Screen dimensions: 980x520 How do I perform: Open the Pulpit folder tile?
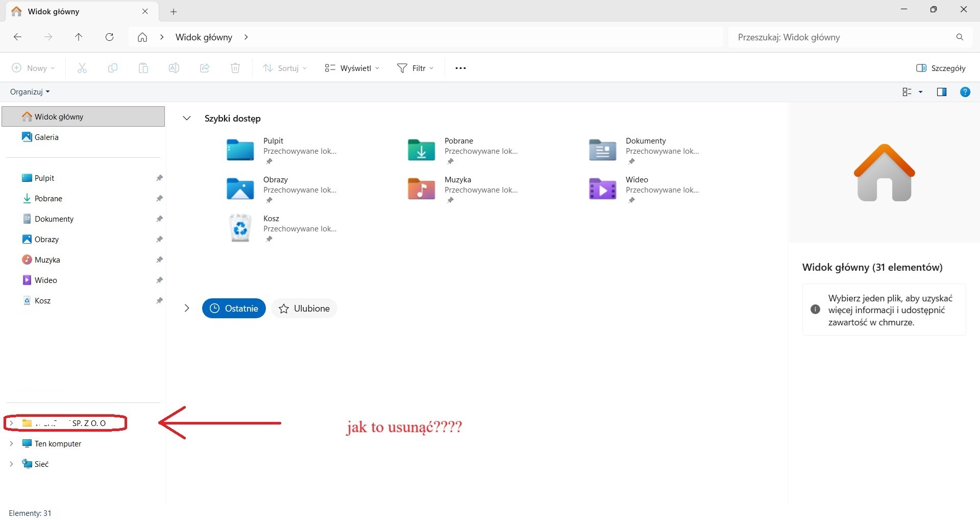pyautogui.click(x=282, y=151)
